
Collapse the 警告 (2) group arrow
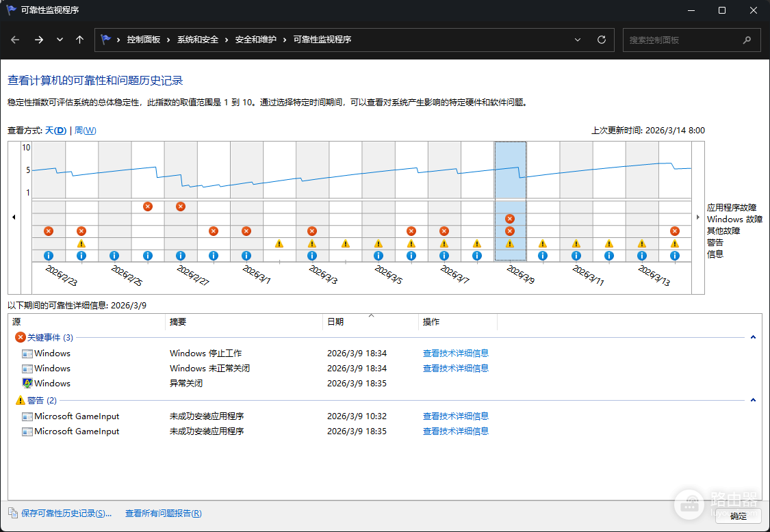coord(753,400)
